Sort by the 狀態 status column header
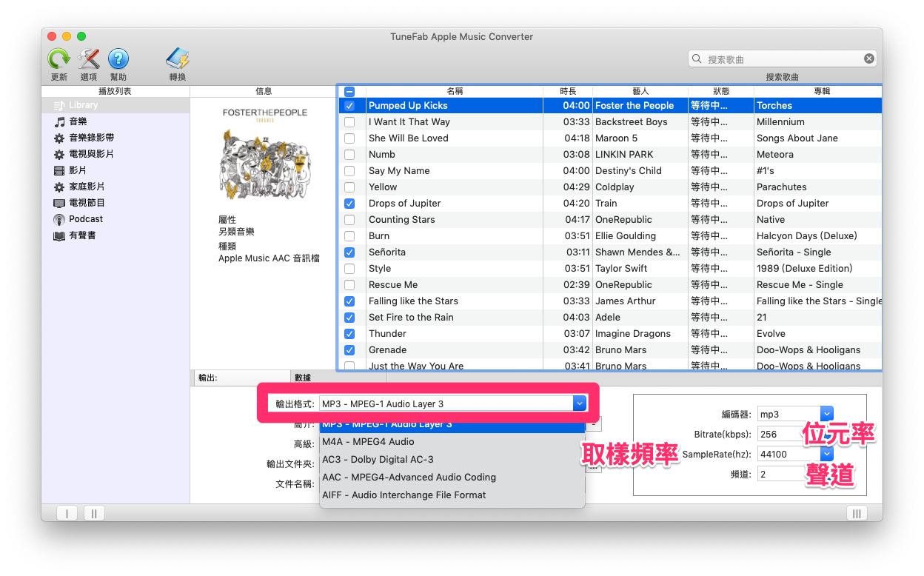 click(x=721, y=91)
